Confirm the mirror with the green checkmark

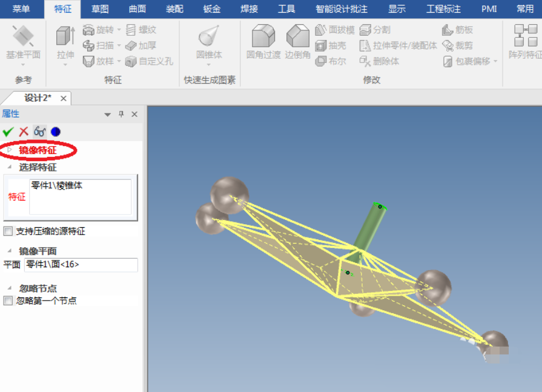coord(8,131)
